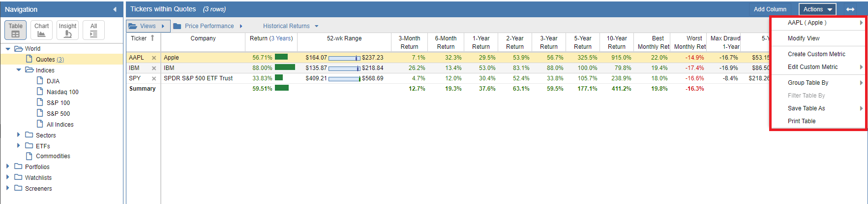
Task: Expand the Sectors folder
Action: point(19,135)
